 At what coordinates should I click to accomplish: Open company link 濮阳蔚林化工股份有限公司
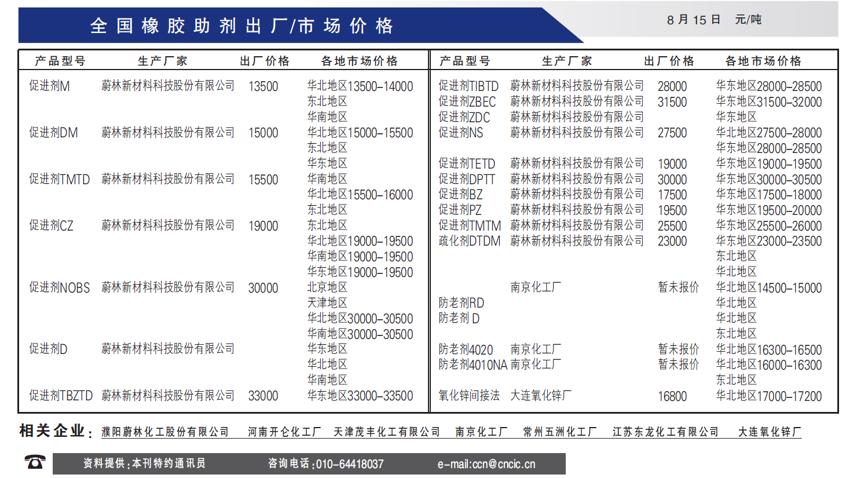(x=165, y=432)
